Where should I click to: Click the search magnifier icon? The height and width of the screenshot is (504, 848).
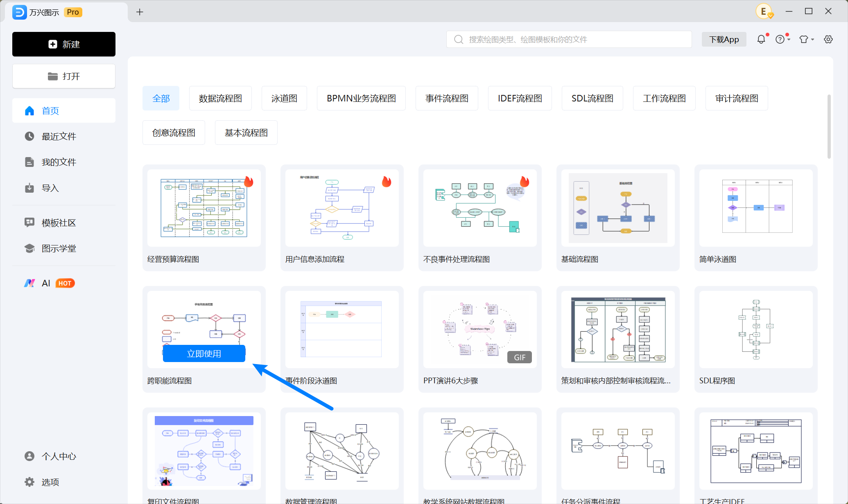(459, 39)
